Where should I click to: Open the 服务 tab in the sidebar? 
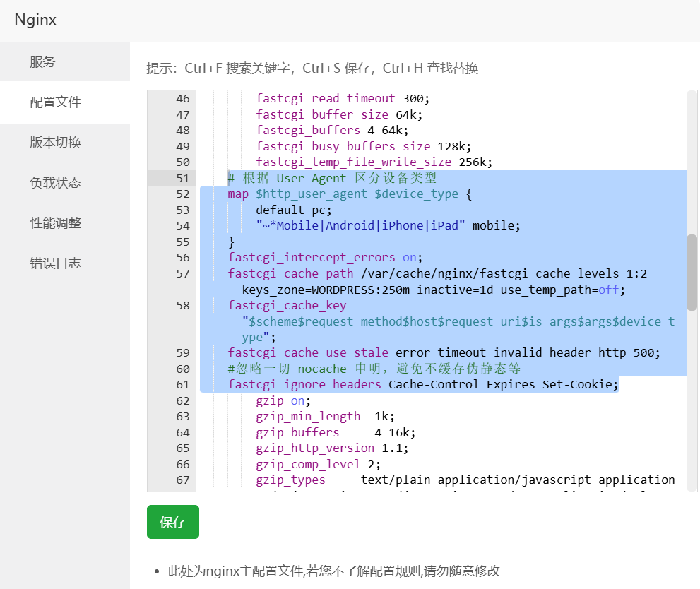click(x=42, y=62)
